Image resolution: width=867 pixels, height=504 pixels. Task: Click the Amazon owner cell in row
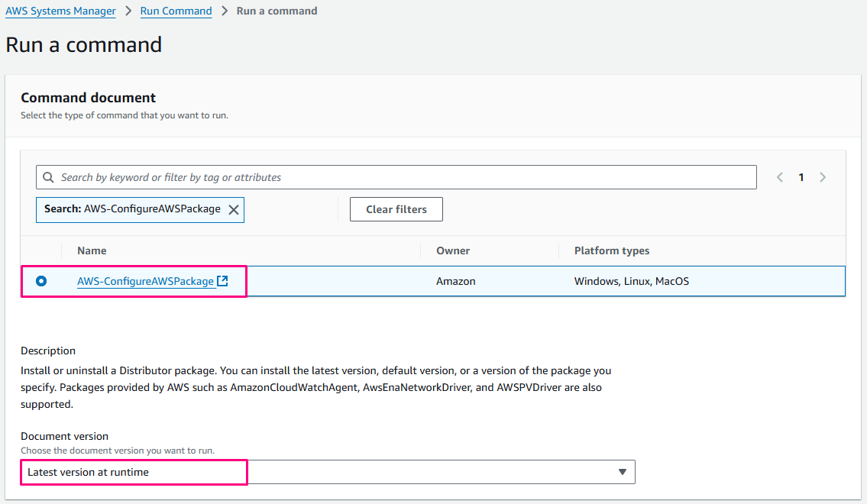point(456,281)
